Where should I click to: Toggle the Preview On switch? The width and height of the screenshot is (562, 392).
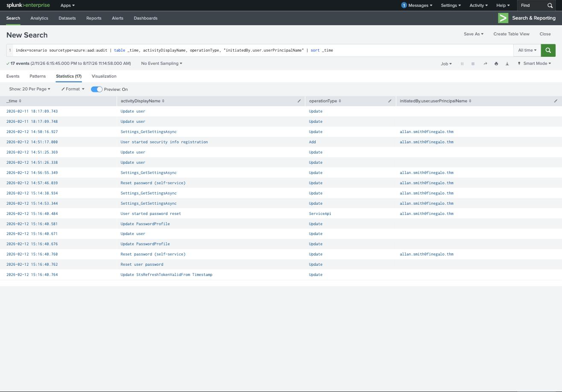tap(97, 89)
